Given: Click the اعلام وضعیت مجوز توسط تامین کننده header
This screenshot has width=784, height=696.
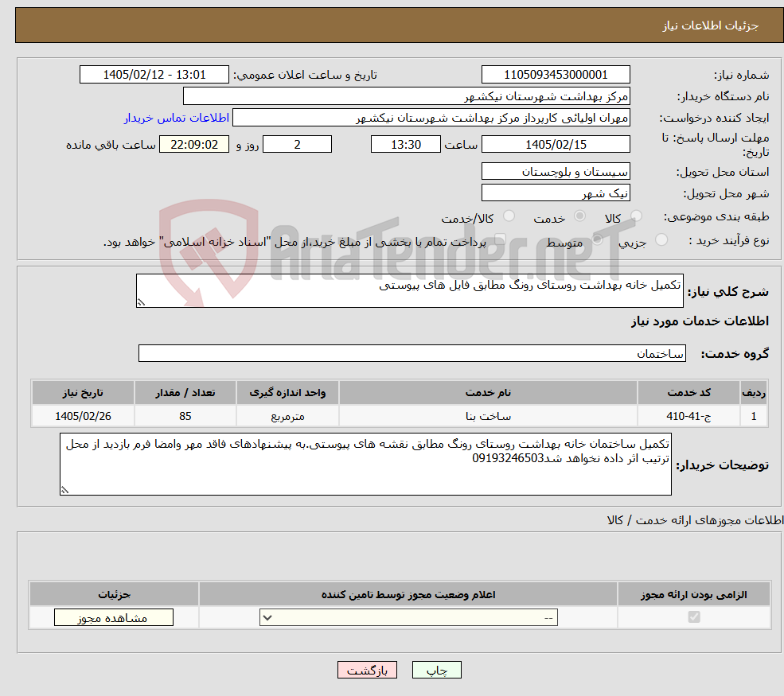Looking at the screenshot, I should [x=408, y=594].
